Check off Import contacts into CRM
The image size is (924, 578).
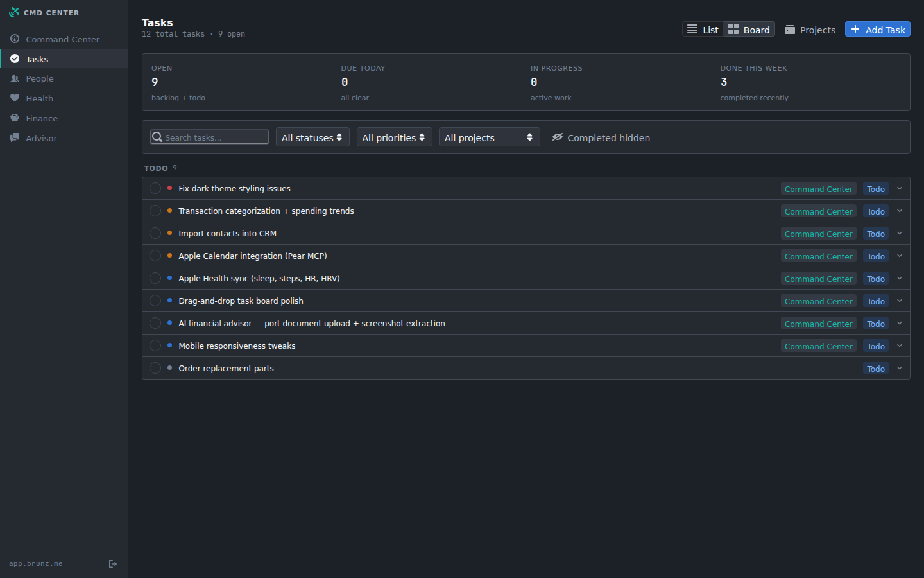click(x=155, y=233)
